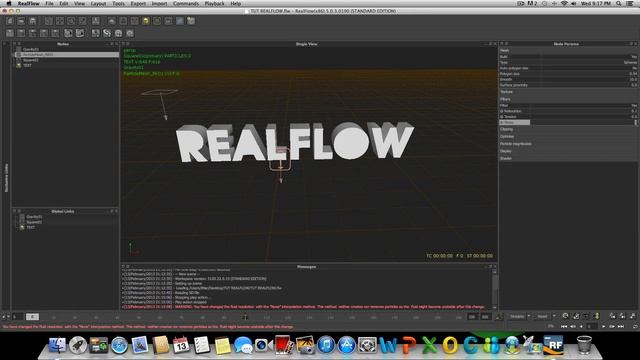Screen dimensions: 640x360
Task: Edit the Smooth value field
Action: coord(633,80)
